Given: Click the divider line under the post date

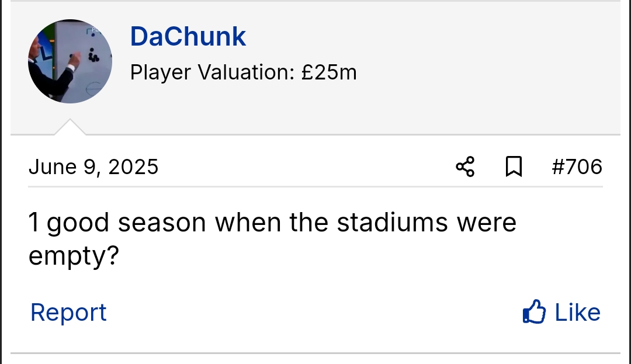Looking at the screenshot, I should (x=315, y=187).
